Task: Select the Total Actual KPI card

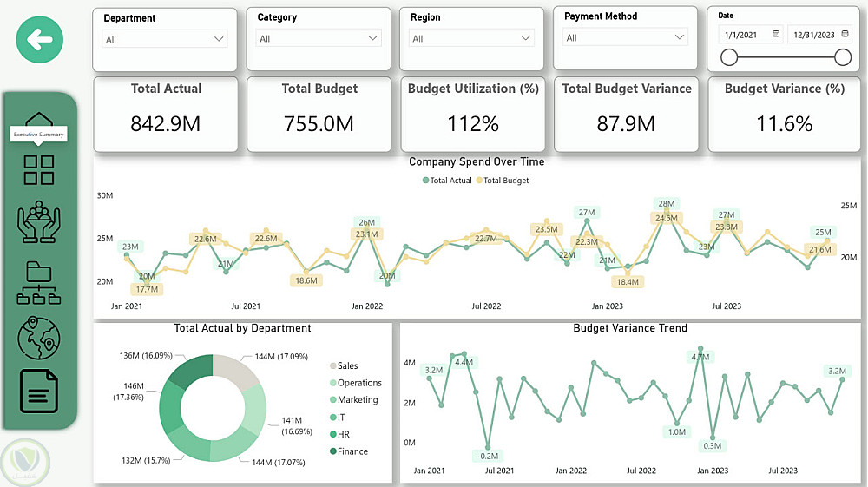Action: pyautogui.click(x=166, y=114)
